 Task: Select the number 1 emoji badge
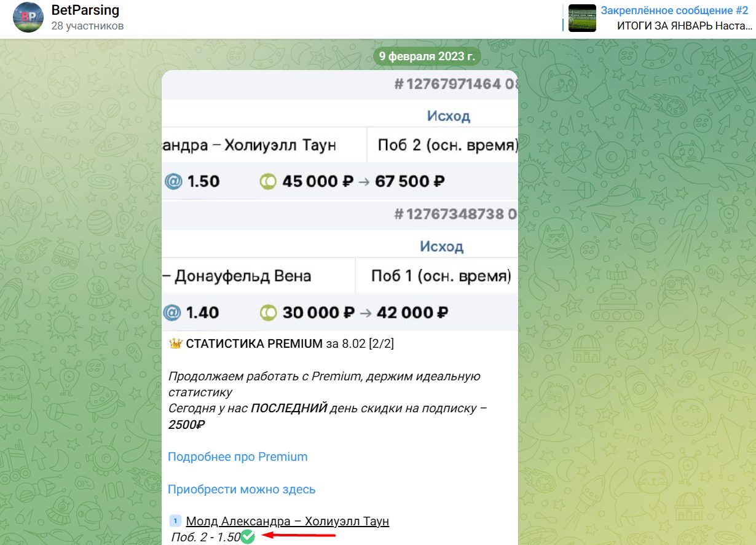(x=175, y=521)
